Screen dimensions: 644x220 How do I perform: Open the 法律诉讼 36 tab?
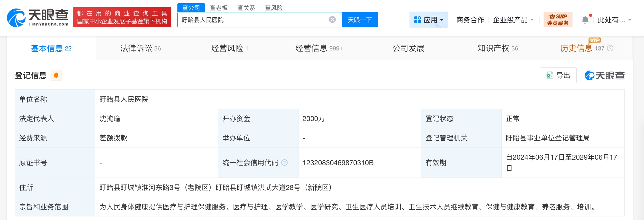coord(140,48)
